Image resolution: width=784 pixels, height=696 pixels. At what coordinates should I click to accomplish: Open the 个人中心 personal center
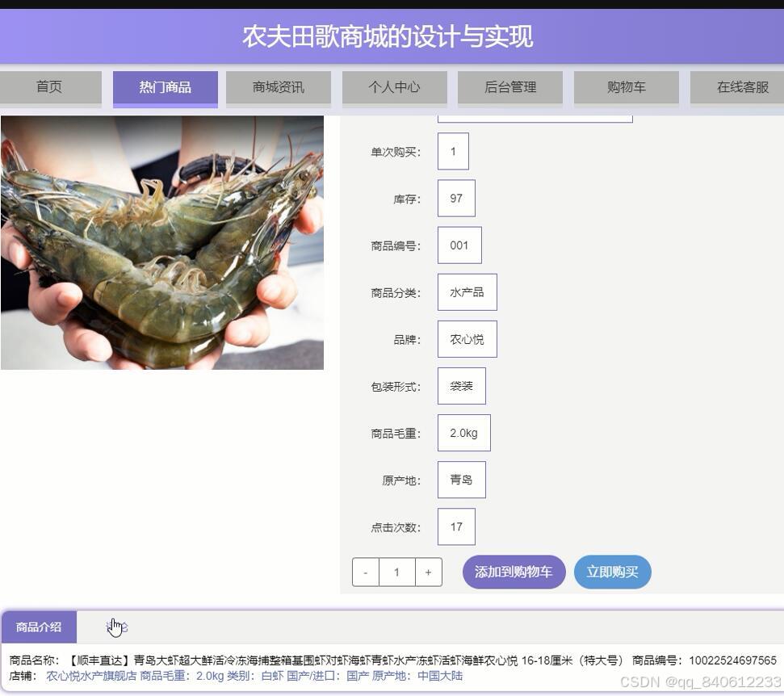pos(394,87)
